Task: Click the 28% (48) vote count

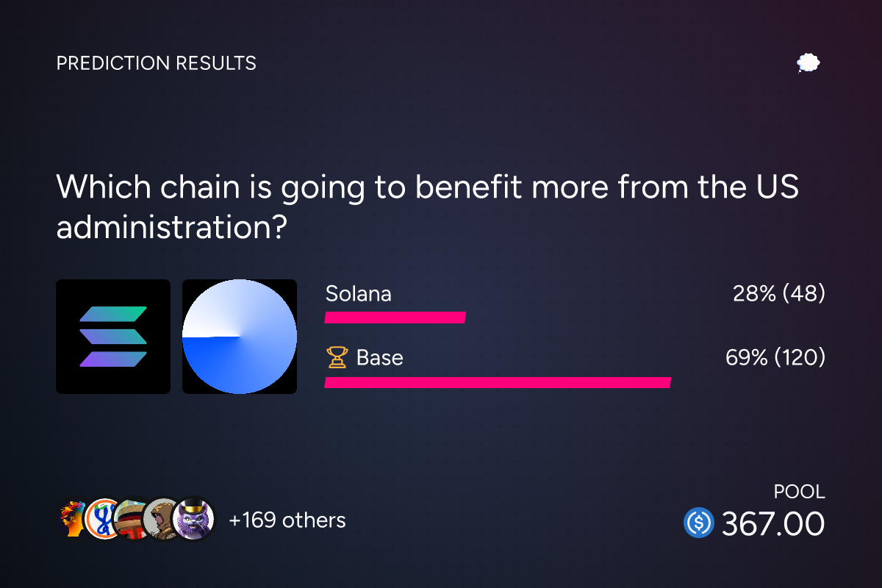Action: [779, 294]
